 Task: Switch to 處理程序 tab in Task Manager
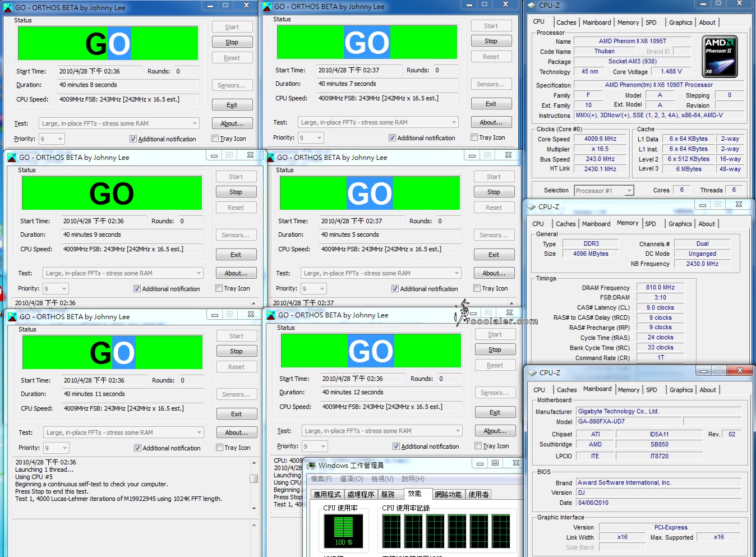click(361, 494)
